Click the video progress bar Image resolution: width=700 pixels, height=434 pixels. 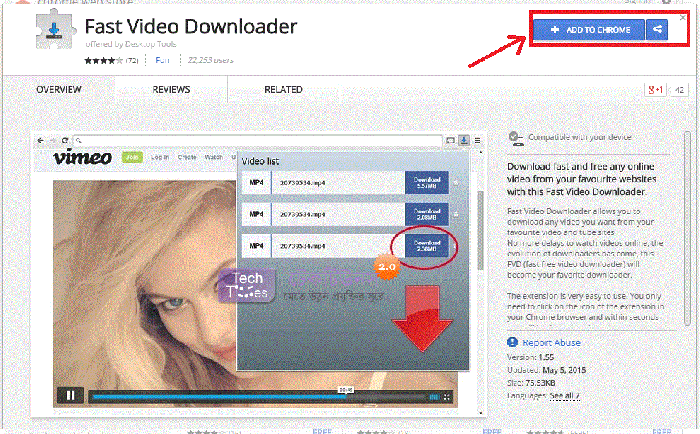[258, 396]
